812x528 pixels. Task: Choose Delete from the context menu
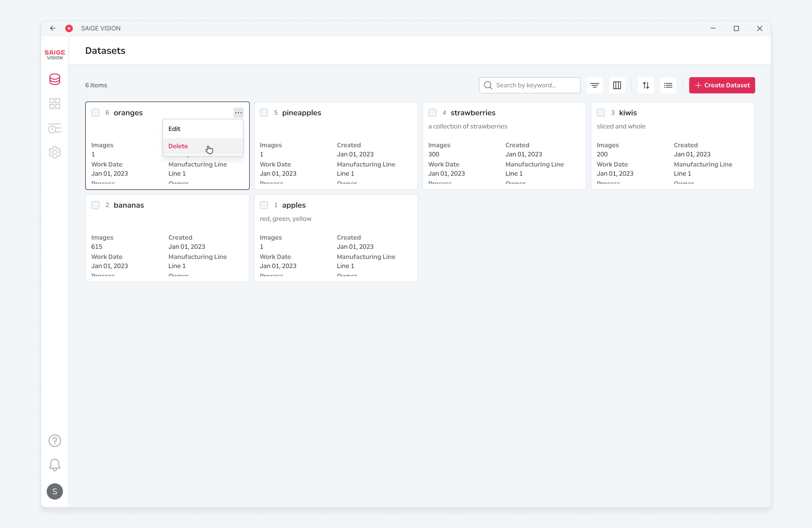(x=203, y=146)
